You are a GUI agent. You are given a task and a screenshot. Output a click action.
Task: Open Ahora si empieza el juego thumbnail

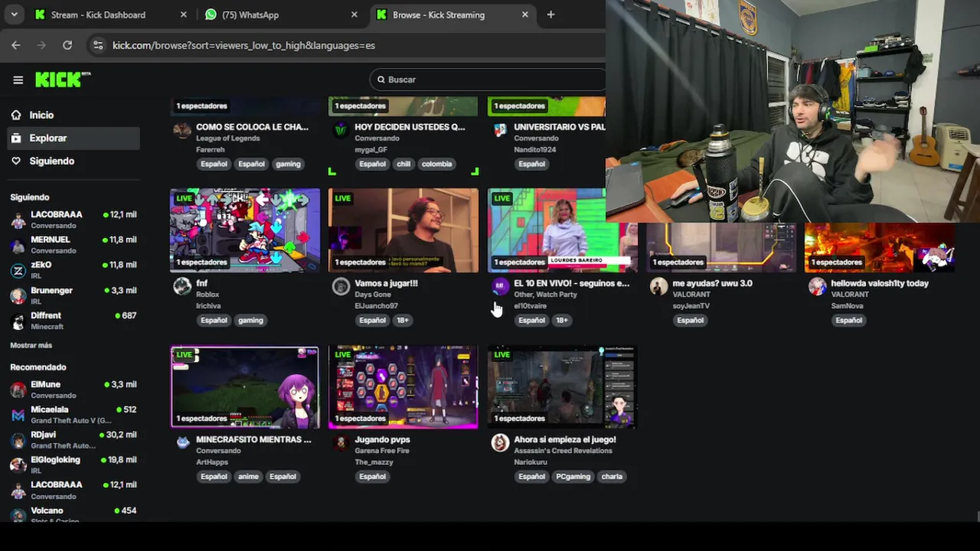point(562,386)
